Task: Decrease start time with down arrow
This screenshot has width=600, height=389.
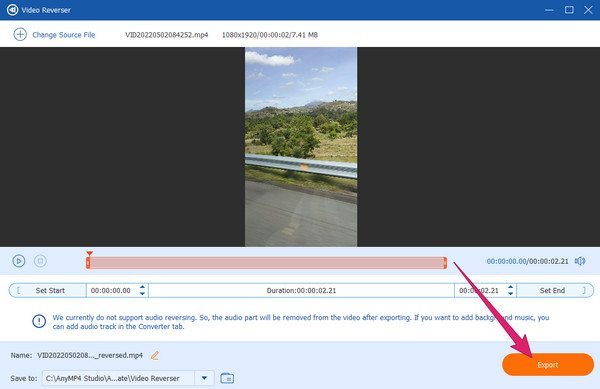Action: (x=142, y=293)
